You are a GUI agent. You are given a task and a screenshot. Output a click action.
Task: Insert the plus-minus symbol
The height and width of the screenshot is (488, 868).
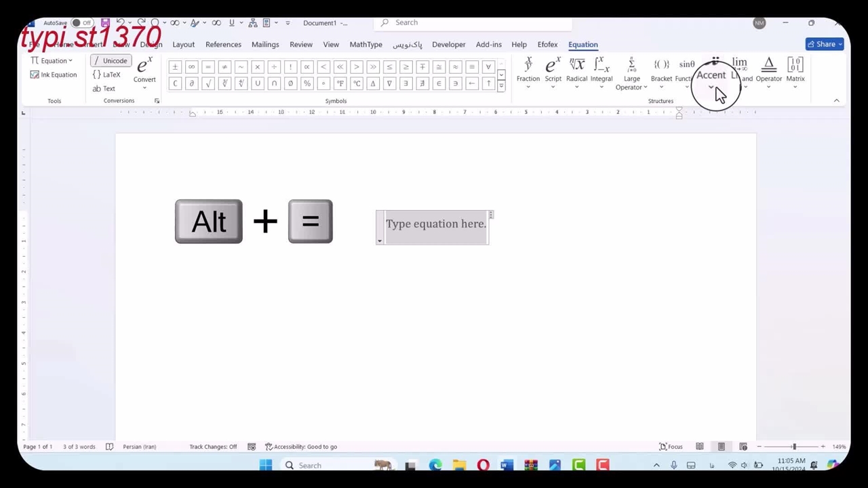pos(175,67)
